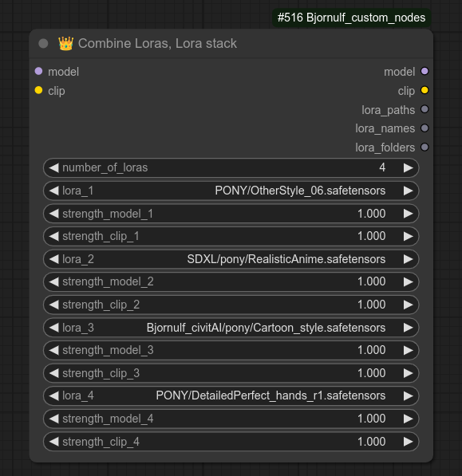Select previous lora_4 with left arrow
Screen dimensions: 462x476
coord(53,395)
